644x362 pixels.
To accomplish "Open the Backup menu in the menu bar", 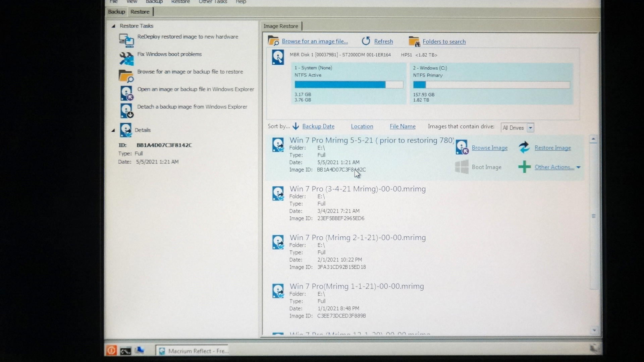I will pyautogui.click(x=154, y=2).
